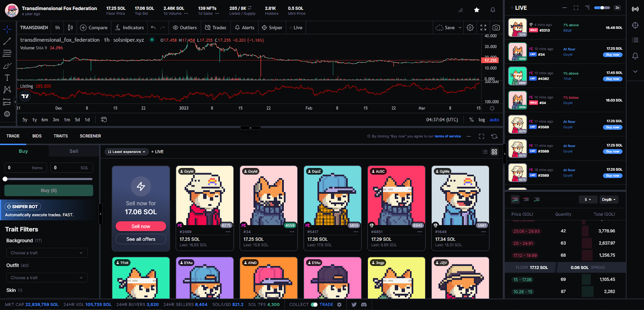Select the trend line drawing tool
Viewport: 644px width, 310px height.
point(7,41)
